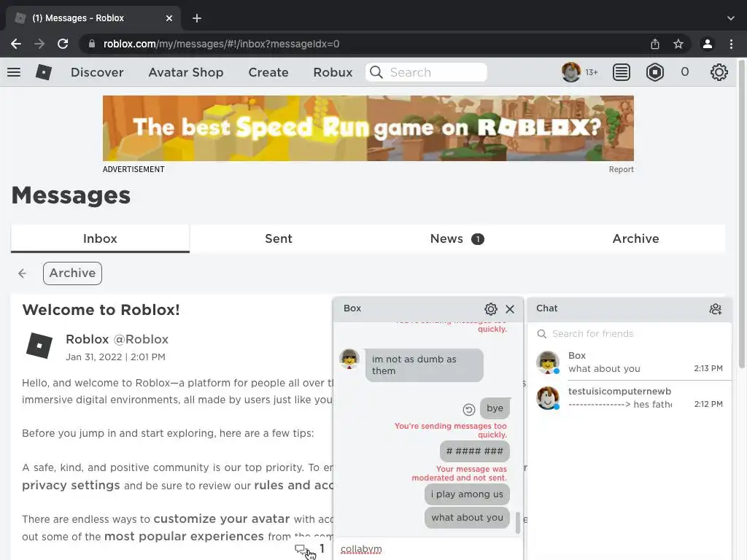Viewport: 747px width, 560px height.
Task: Click the '# #### ###' moderated message
Action: 474,451
